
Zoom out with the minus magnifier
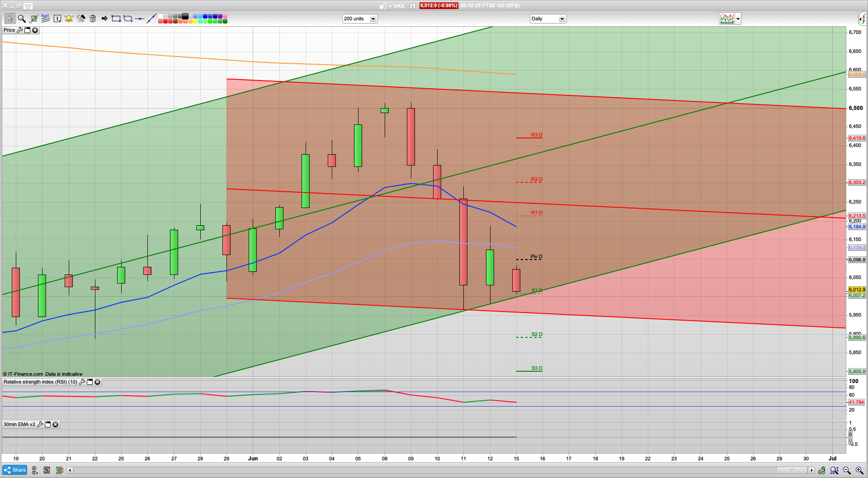[847, 470]
